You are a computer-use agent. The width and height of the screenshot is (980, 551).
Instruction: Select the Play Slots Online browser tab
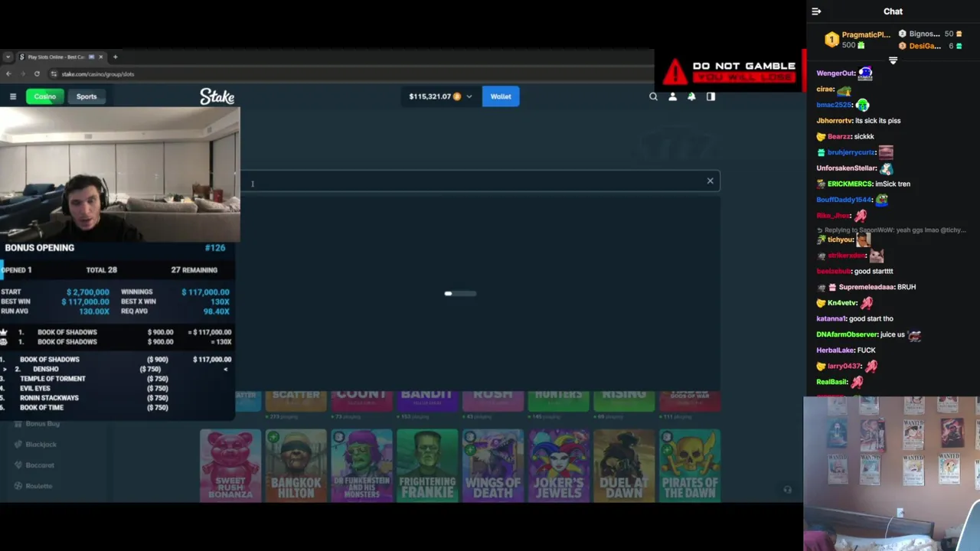coord(61,57)
